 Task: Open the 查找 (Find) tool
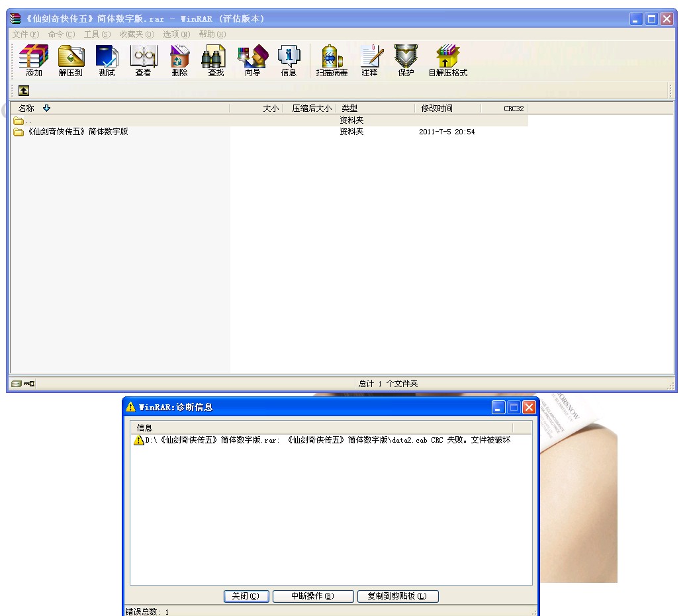[x=216, y=60]
